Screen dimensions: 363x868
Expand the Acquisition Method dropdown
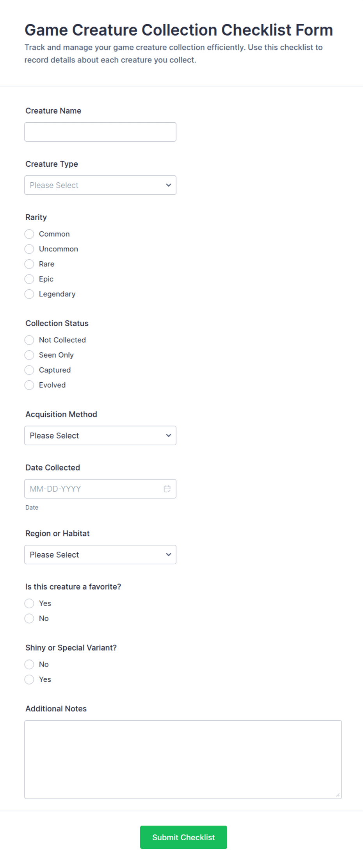click(x=100, y=435)
